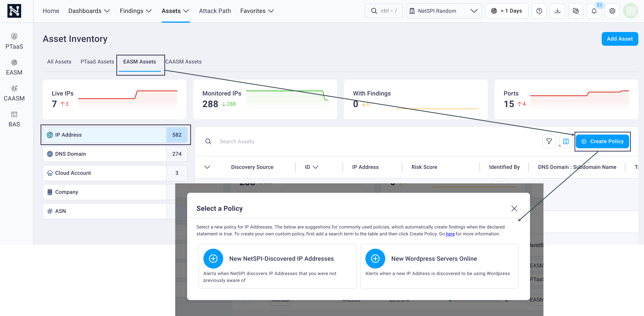Open Attack Path in top navigation
Screen dimensions: 644x316
coord(215,11)
